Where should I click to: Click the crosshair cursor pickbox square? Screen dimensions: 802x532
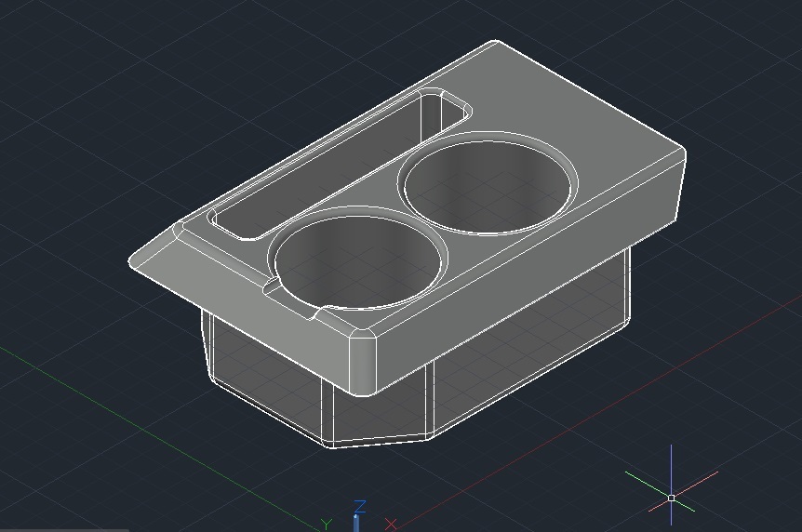coord(672,498)
